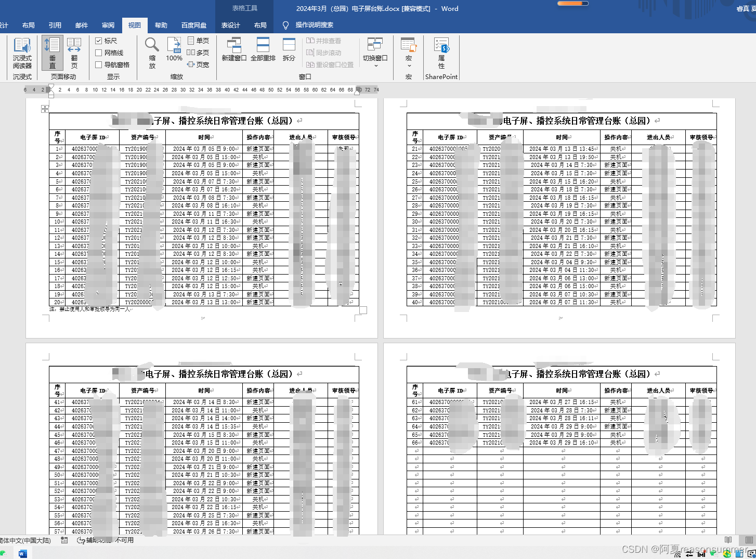Enable Navigation Pane checkbox (导航窗格)
The image size is (756, 559).
click(x=112, y=64)
